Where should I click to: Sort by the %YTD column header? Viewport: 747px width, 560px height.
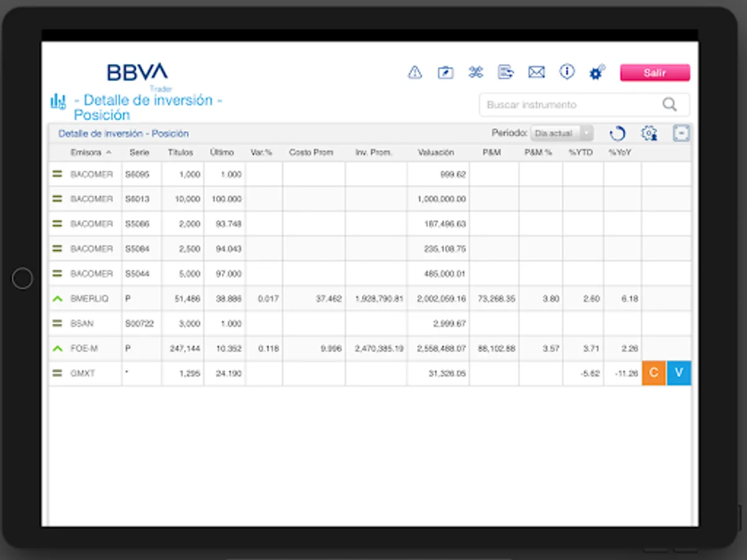tap(580, 152)
